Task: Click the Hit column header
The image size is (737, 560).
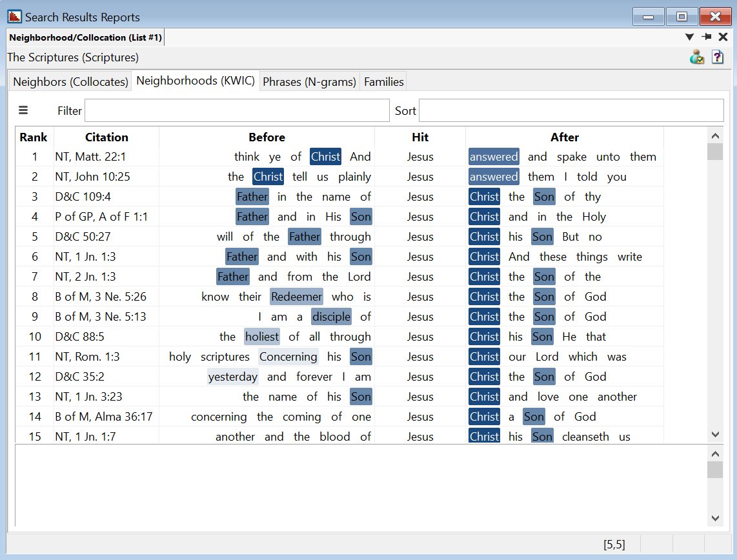Action: (420, 137)
